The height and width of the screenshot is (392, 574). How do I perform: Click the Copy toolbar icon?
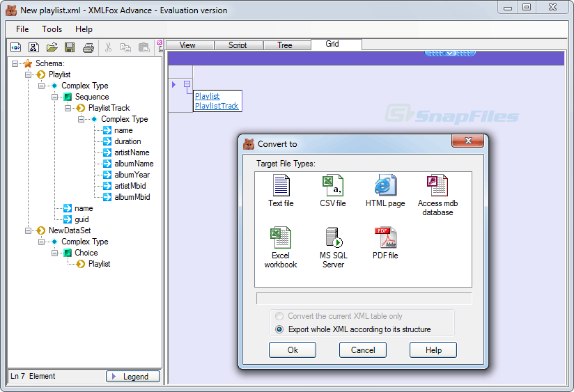(x=125, y=47)
